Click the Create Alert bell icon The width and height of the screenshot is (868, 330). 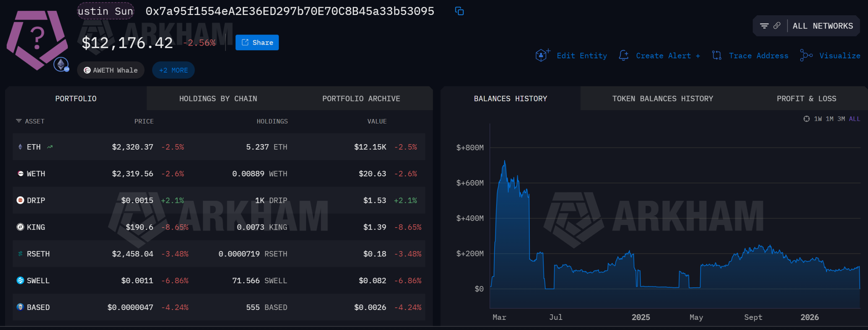click(624, 55)
